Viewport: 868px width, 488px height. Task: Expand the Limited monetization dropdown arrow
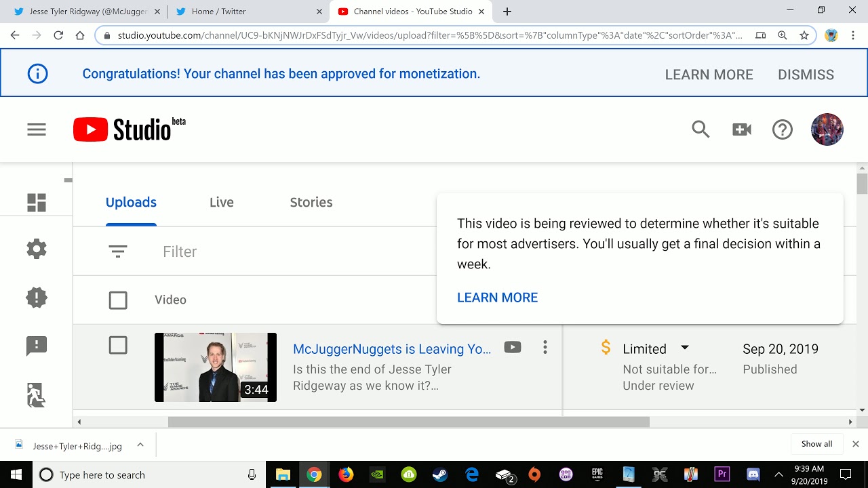[x=685, y=348]
